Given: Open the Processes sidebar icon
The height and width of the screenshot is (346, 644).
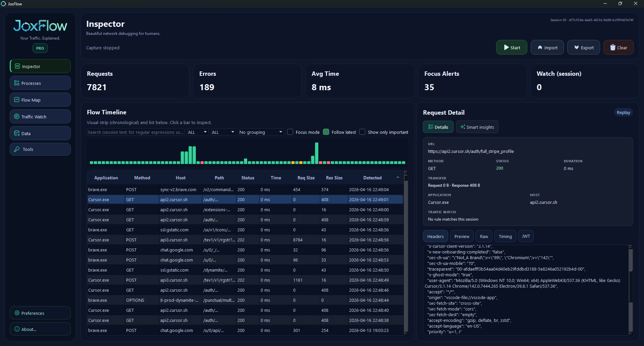Looking at the screenshot, I should 17,83.
